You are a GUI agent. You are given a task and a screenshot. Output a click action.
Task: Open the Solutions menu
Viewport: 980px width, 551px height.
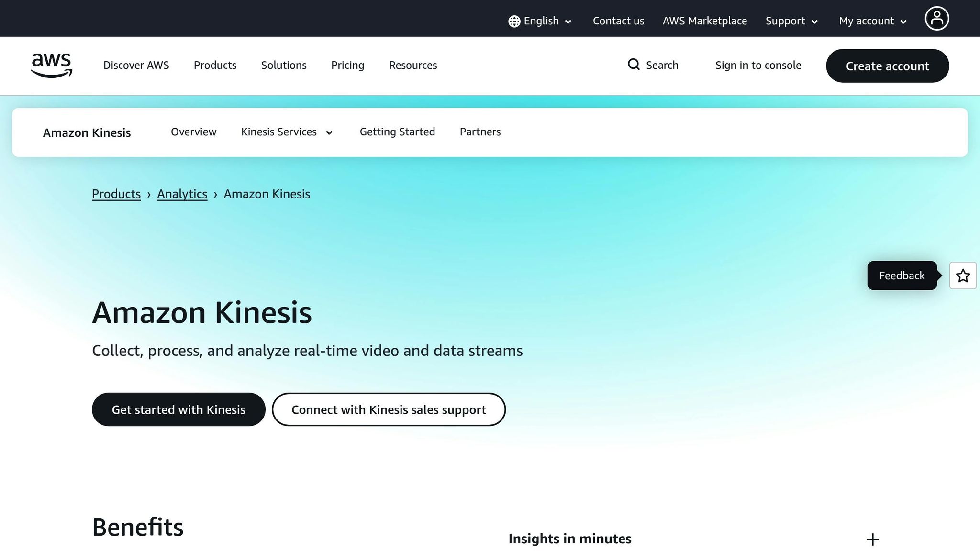[x=284, y=65]
